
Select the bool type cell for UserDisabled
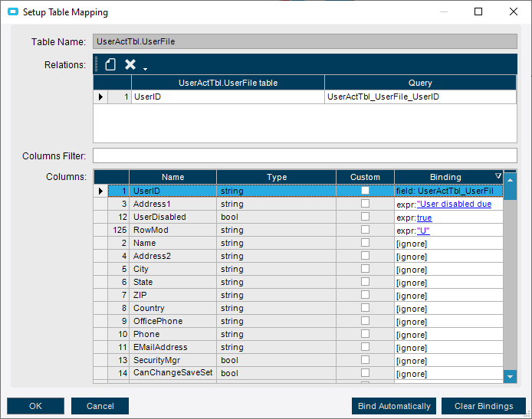[277, 217]
